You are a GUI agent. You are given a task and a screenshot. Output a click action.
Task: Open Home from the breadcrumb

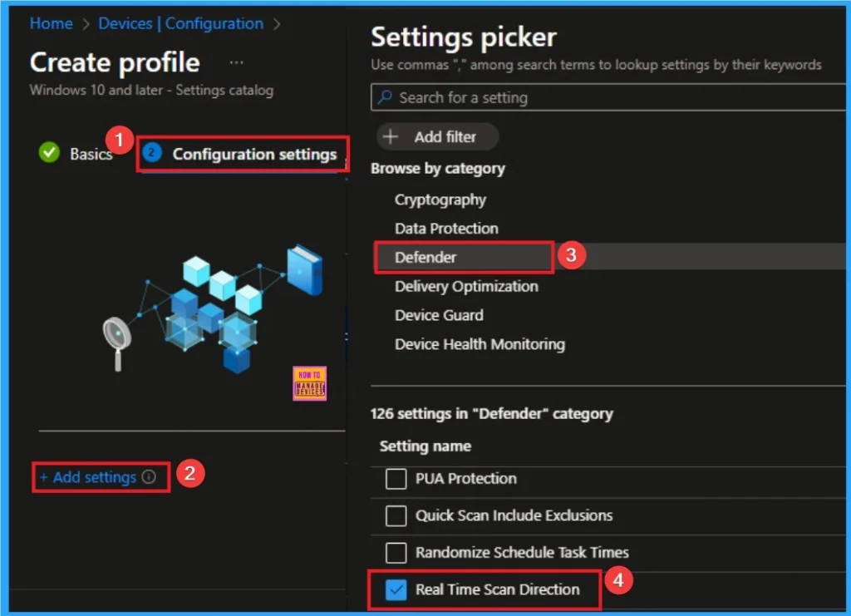click(51, 23)
